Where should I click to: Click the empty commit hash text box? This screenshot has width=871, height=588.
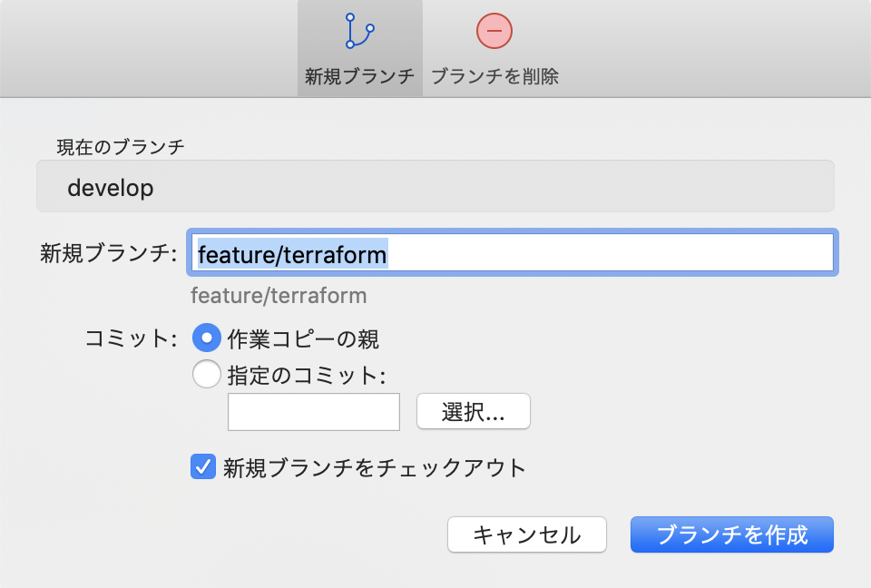313,411
